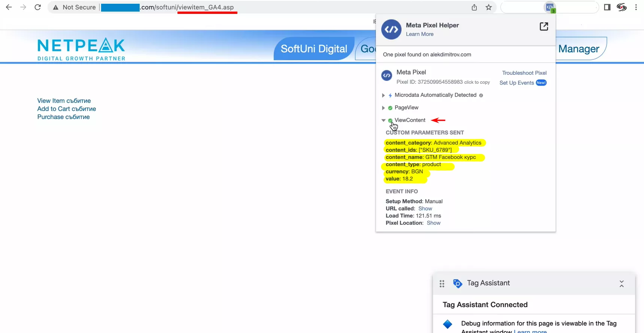The width and height of the screenshot is (644, 333).
Task: Click the lightning icon beside Microdata
Action: coord(390,95)
